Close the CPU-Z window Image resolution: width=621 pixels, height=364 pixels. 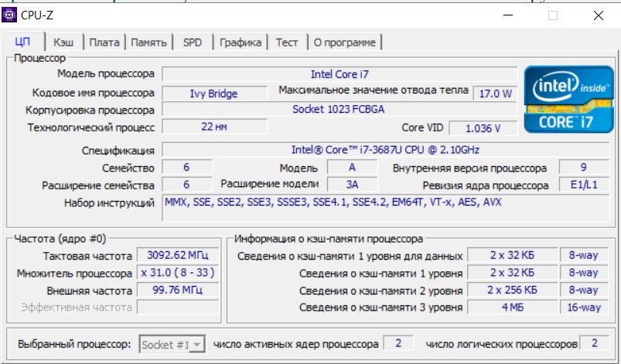pos(599,15)
